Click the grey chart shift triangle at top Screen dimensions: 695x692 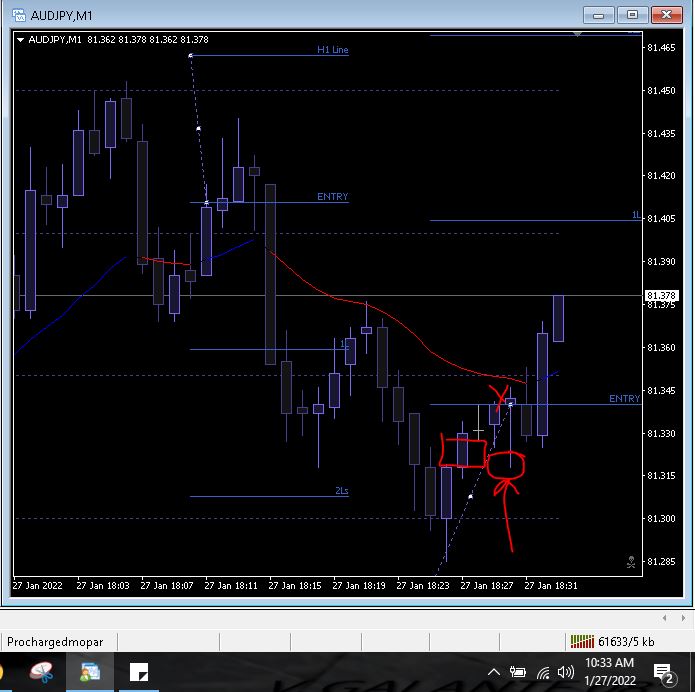point(577,34)
